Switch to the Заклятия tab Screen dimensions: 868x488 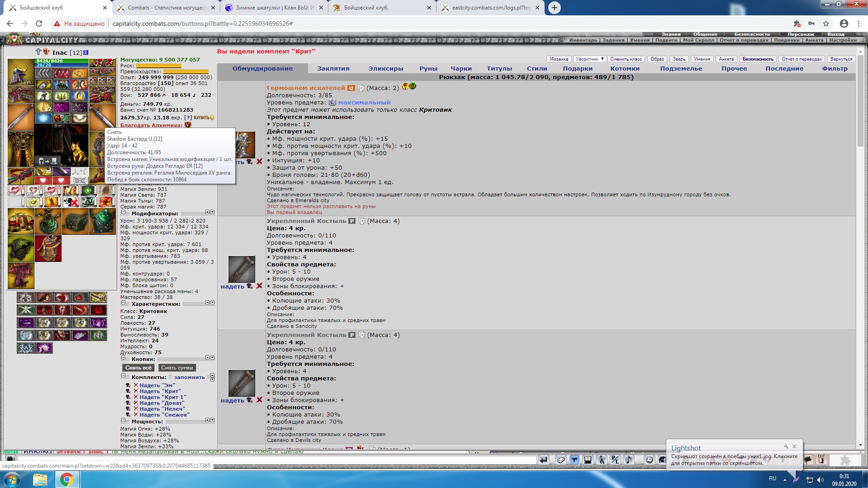[x=333, y=69]
